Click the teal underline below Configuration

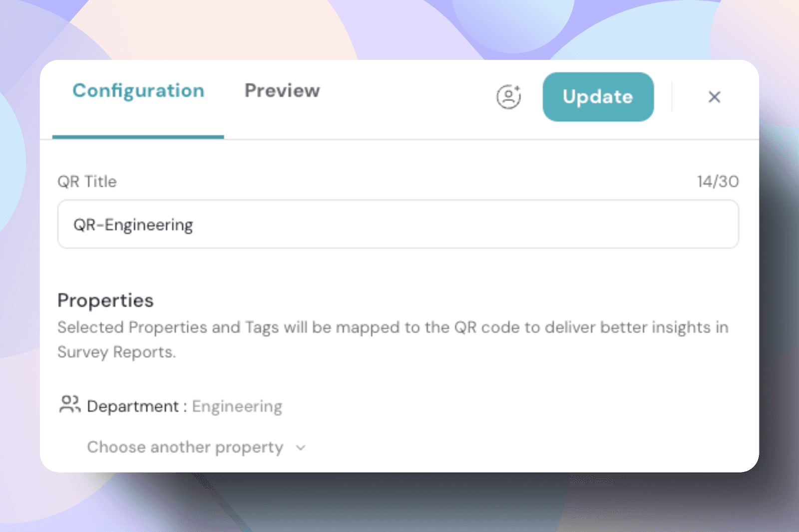coord(138,137)
